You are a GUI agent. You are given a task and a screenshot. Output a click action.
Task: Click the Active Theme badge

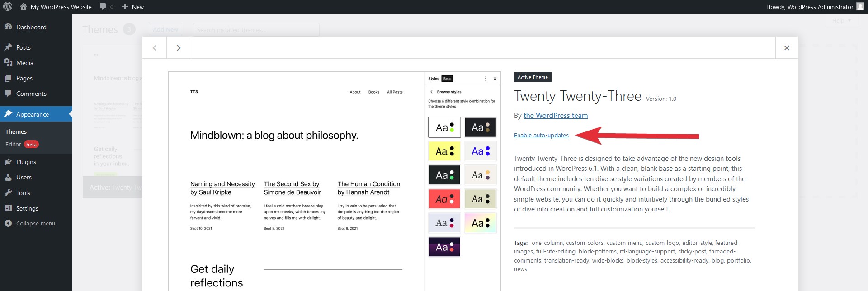[x=533, y=77]
